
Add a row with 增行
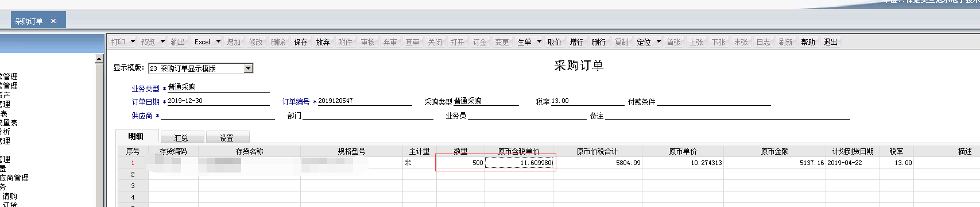pyautogui.click(x=577, y=42)
